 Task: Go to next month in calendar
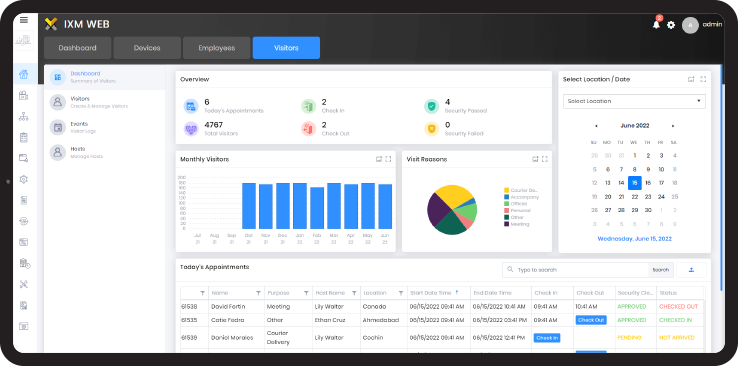(673, 126)
